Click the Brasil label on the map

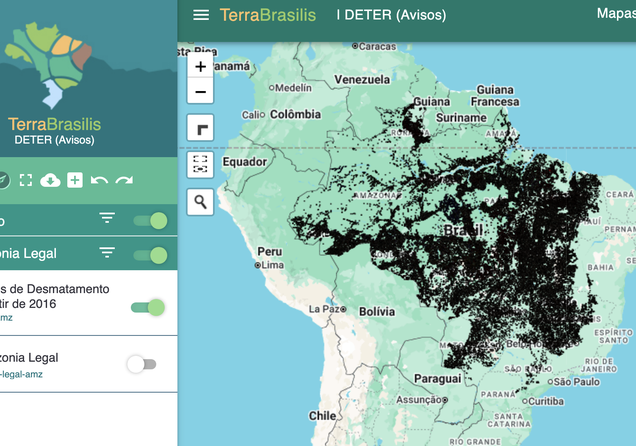click(x=463, y=231)
